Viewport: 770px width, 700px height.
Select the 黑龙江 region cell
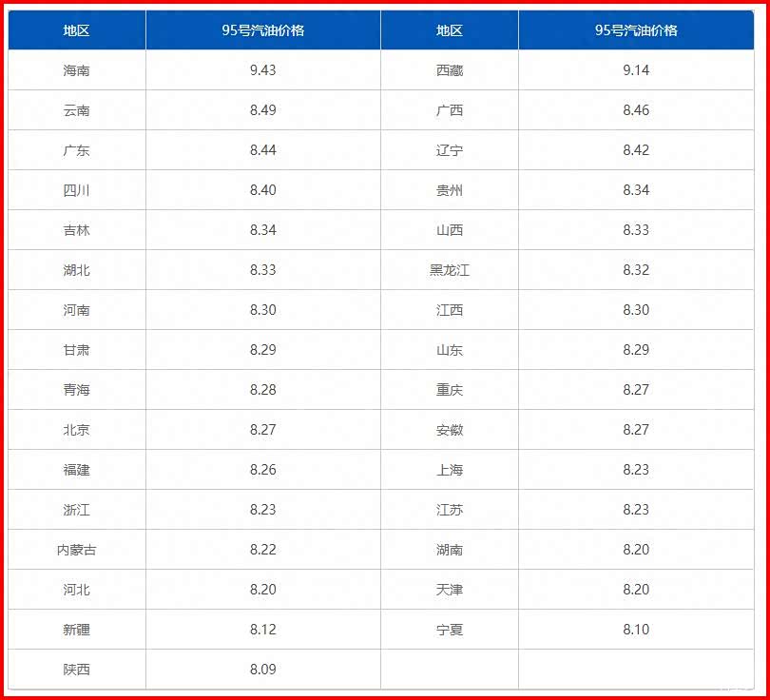pyautogui.click(x=449, y=270)
